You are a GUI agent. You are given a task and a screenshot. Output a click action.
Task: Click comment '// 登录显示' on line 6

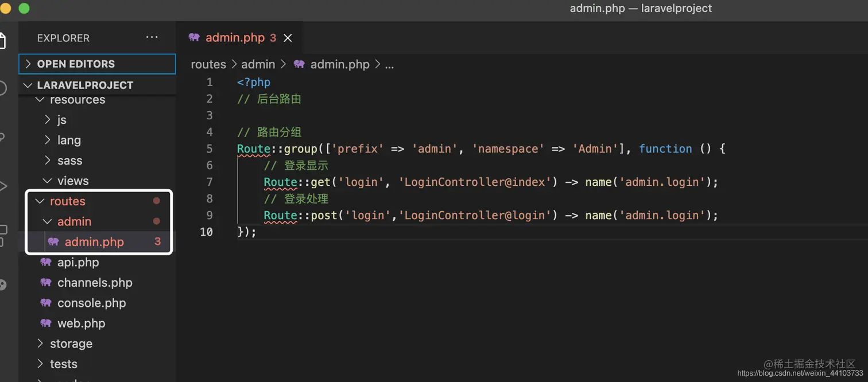pos(296,165)
